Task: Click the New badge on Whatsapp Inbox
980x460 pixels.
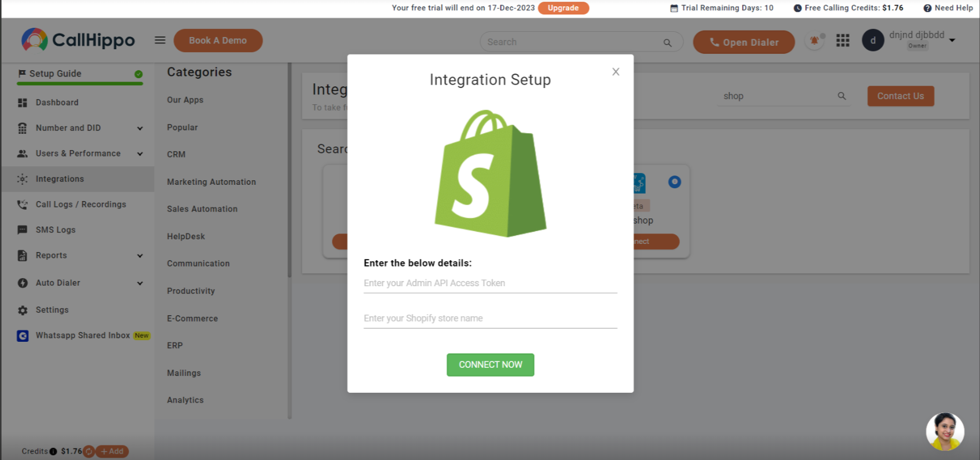Action: [142, 335]
